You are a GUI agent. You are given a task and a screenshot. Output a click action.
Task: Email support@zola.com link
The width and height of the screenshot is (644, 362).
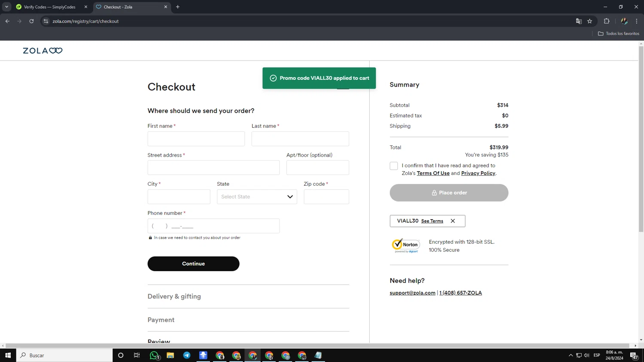(x=413, y=293)
